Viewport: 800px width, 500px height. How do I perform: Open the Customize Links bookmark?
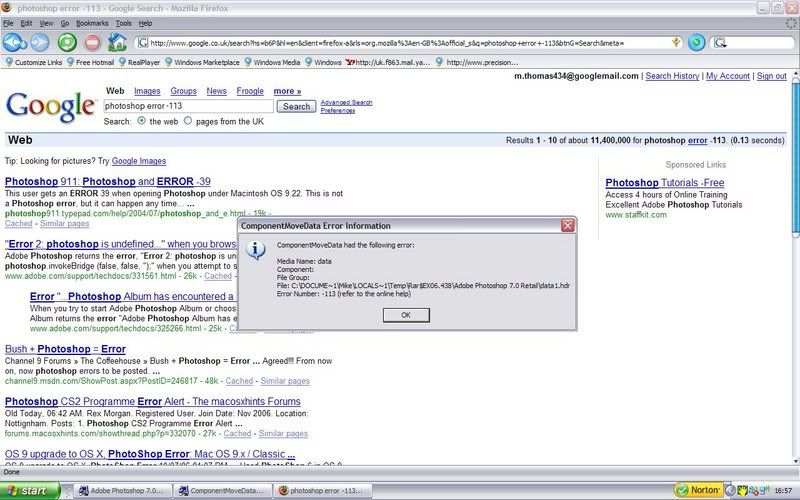click(x=34, y=62)
